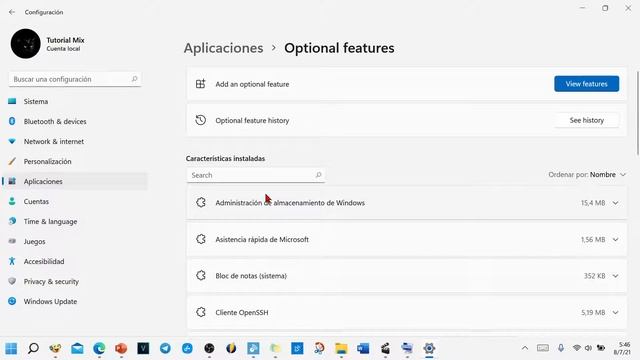
Task: Open Juegos settings
Action: (x=75, y=241)
